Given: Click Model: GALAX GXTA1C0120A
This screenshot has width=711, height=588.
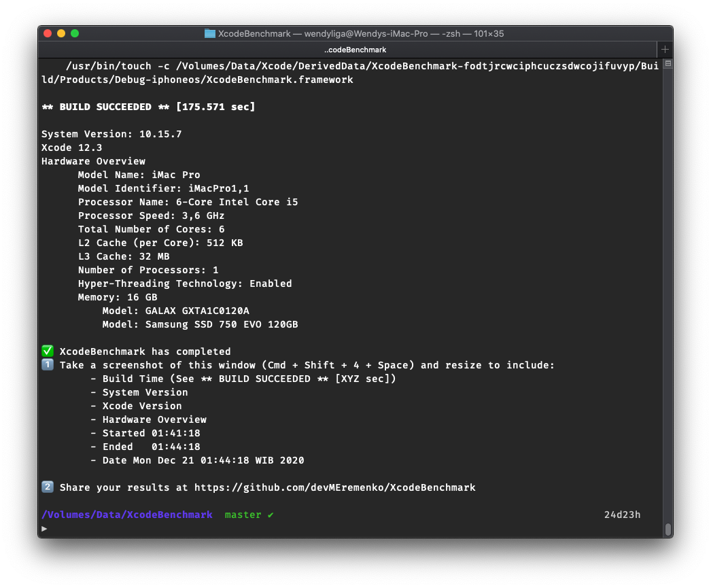Looking at the screenshot, I should click(175, 311).
